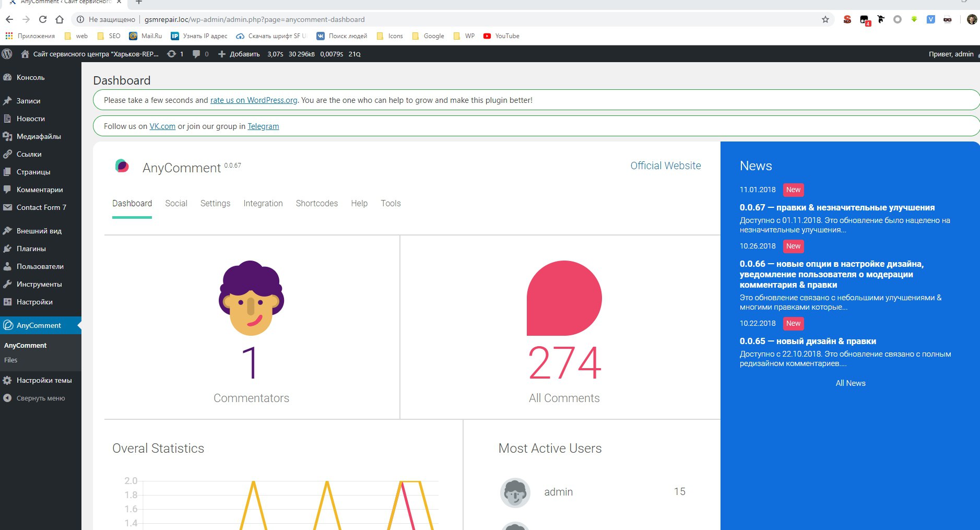Click the green download extension icon
The height and width of the screenshot is (530, 980).
914,19
